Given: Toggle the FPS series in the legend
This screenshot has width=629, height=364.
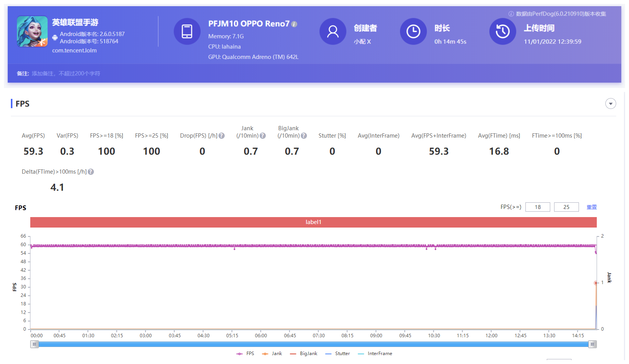Looking at the screenshot, I should pos(245,354).
